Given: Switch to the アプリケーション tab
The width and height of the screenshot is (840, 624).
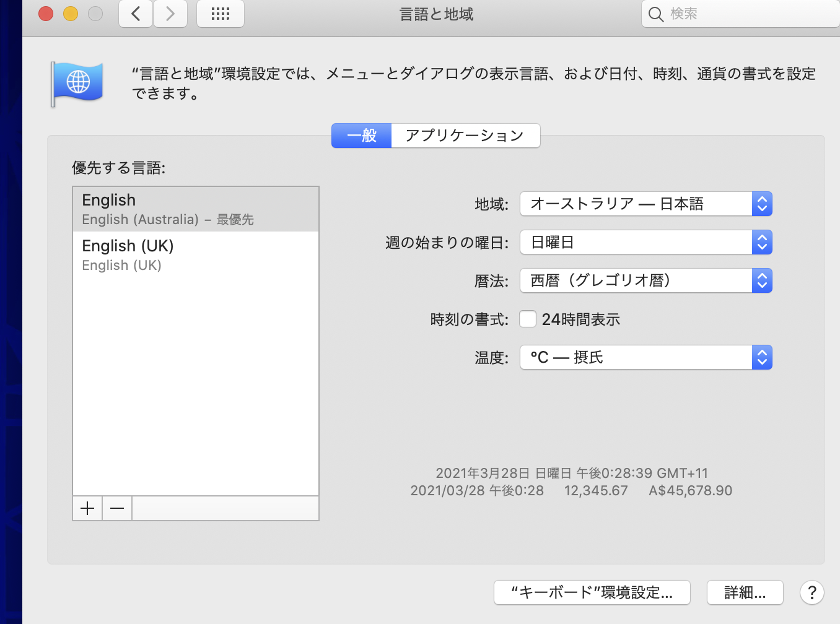Looking at the screenshot, I should pyautogui.click(x=465, y=136).
